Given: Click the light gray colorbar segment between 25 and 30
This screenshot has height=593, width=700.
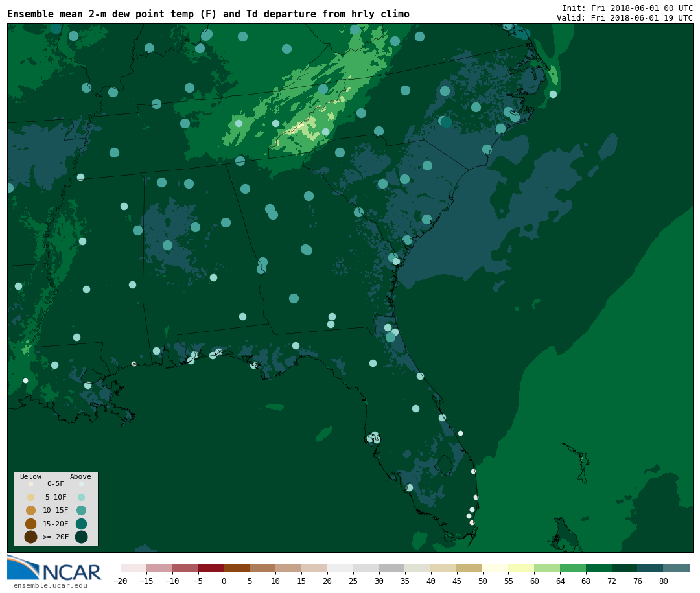Looking at the screenshot, I should click(366, 568).
